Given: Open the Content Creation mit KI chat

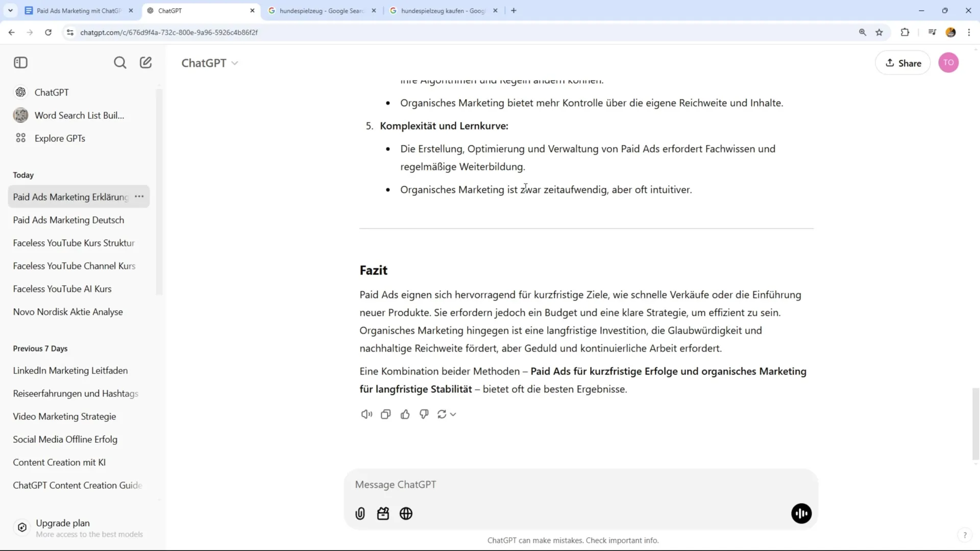Looking at the screenshot, I should coord(79,462).
